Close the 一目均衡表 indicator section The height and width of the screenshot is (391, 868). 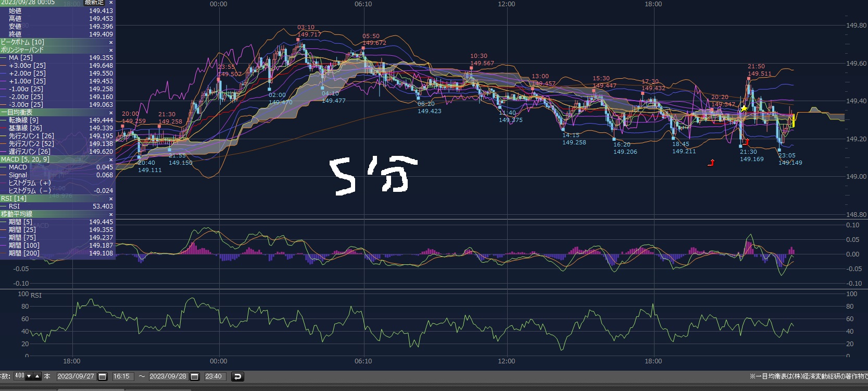point(111,113)
